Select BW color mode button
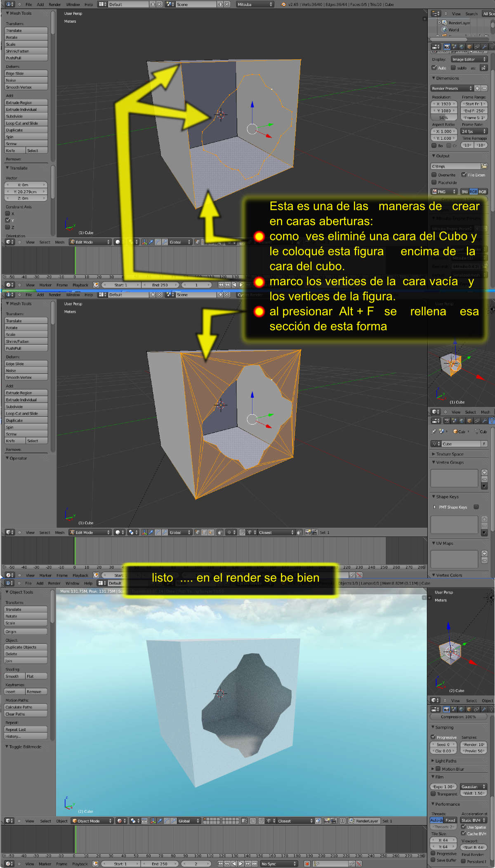495x868 pixels. (x=464, y=192)
